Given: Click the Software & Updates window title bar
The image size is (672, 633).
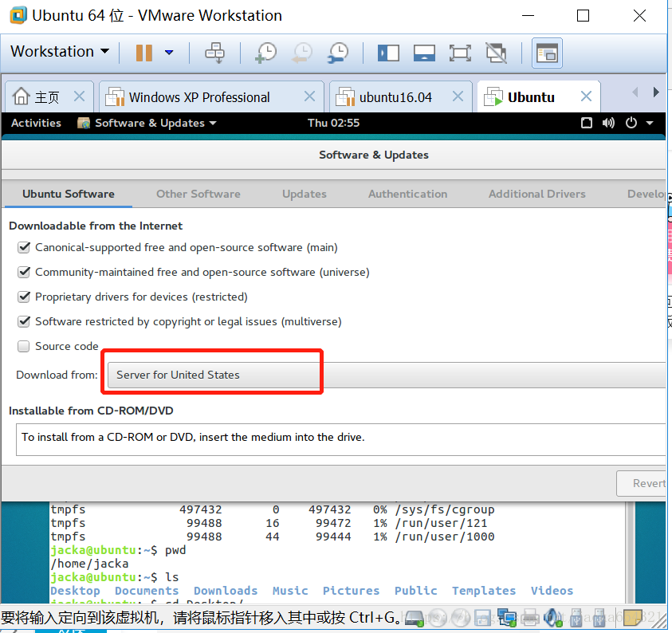Looking at the screenshot, I should tap(334, 155).
